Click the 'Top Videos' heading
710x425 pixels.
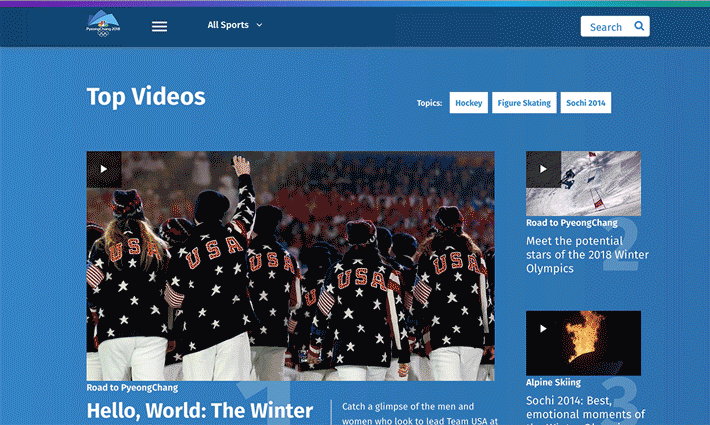tap(146, 97)
